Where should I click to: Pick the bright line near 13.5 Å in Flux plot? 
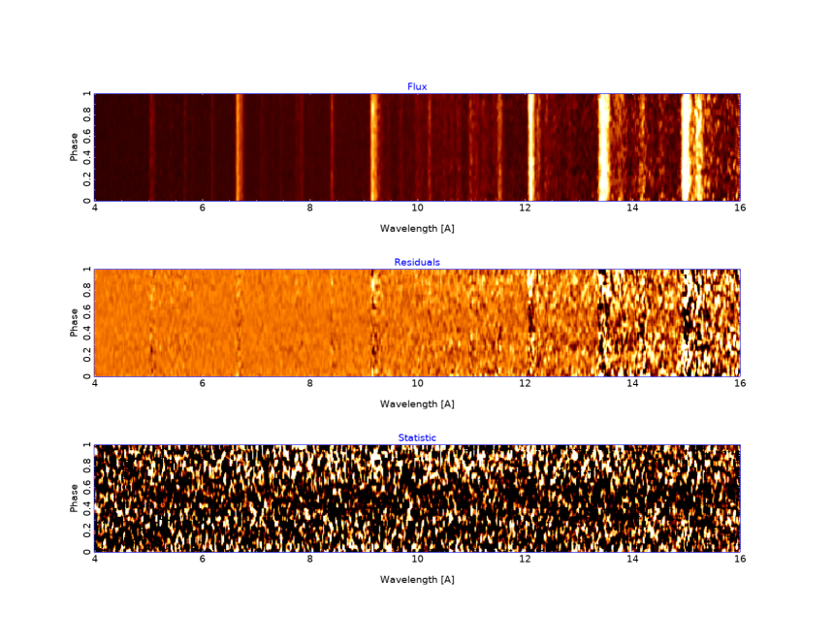coord(603,147)
